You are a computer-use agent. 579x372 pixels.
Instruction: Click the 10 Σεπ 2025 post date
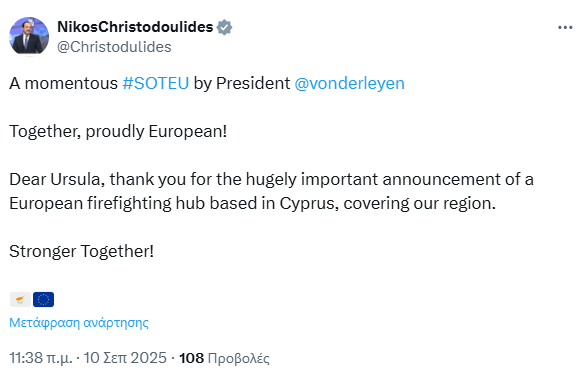coord(125,358)
